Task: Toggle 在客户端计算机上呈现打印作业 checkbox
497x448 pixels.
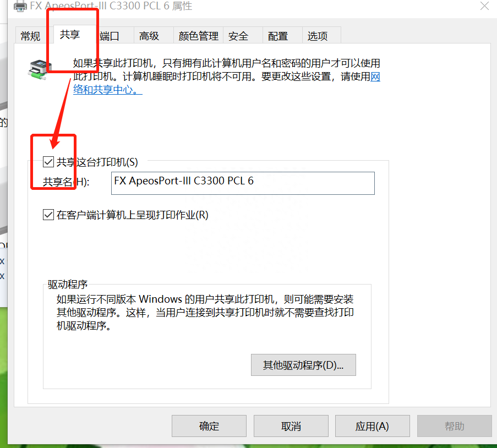Action: (x=48, y=215)
